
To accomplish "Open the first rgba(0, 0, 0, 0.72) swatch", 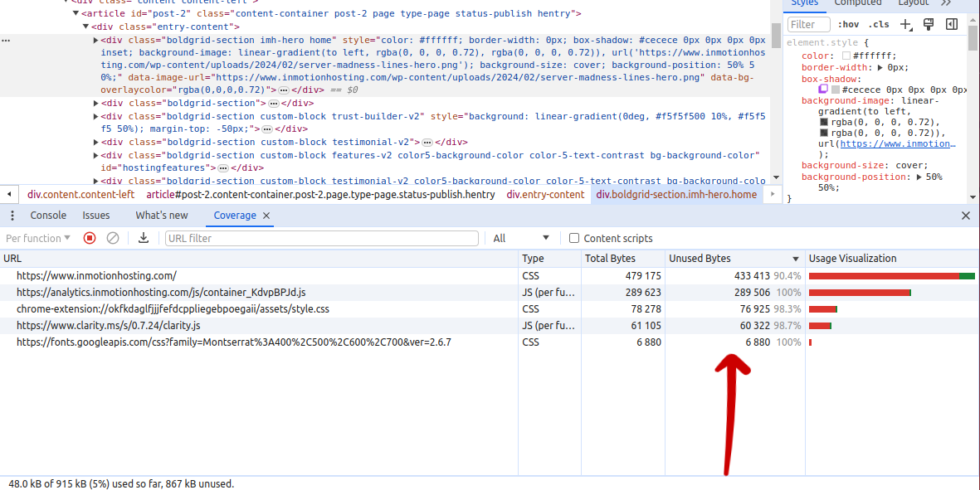I will pos(824,122).
